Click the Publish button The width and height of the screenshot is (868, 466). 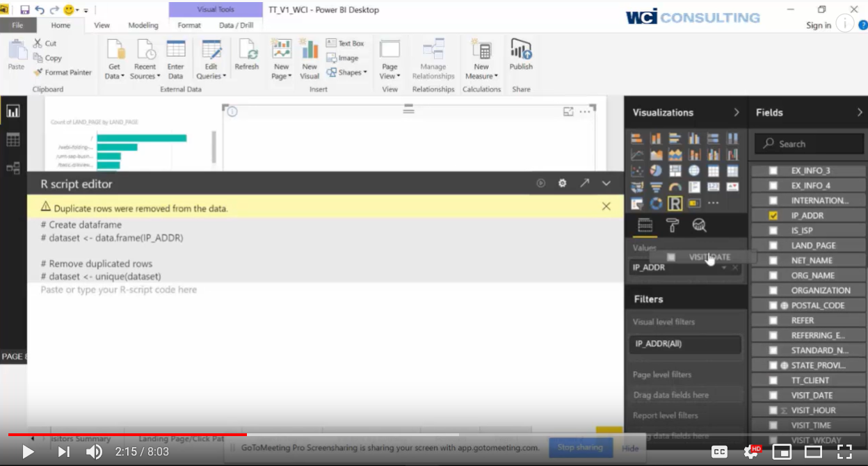[x=521, y=55]
